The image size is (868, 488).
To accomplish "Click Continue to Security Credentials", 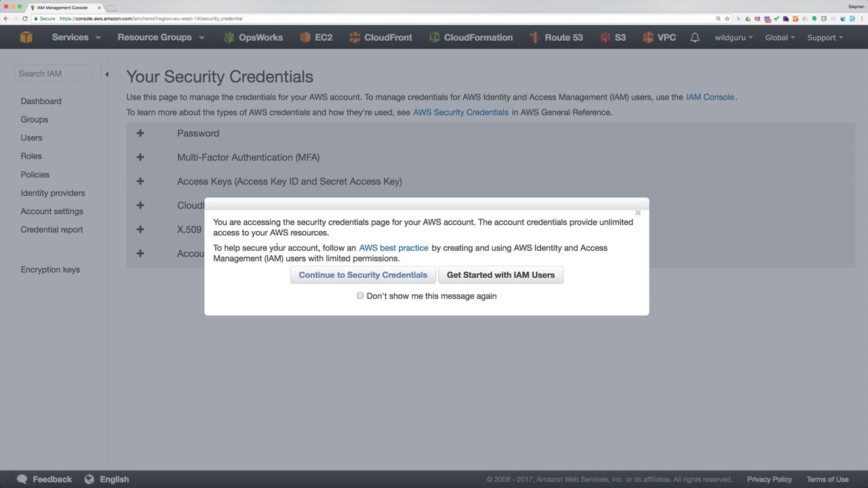I will pyautogui.click(x=363, y=275).
